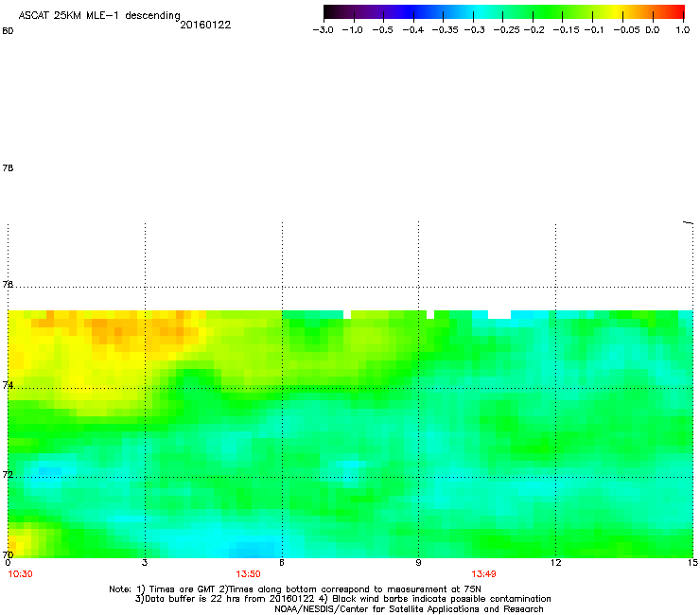The width and height of the screenshot is (700, 615).
Task: Click the -0.4 color scale label
Action: click(x=413, y=30)
